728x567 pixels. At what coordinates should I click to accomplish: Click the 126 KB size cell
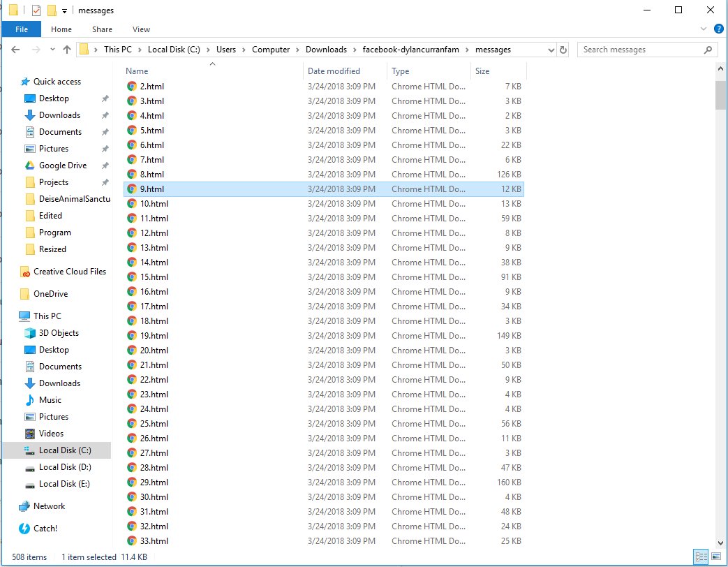pyautogui.click(x=509, y=175)
